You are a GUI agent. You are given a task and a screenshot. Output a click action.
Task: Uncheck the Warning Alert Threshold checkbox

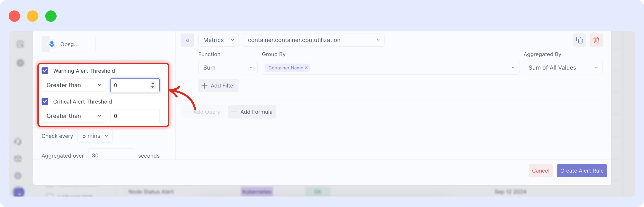tap(45, 71)
